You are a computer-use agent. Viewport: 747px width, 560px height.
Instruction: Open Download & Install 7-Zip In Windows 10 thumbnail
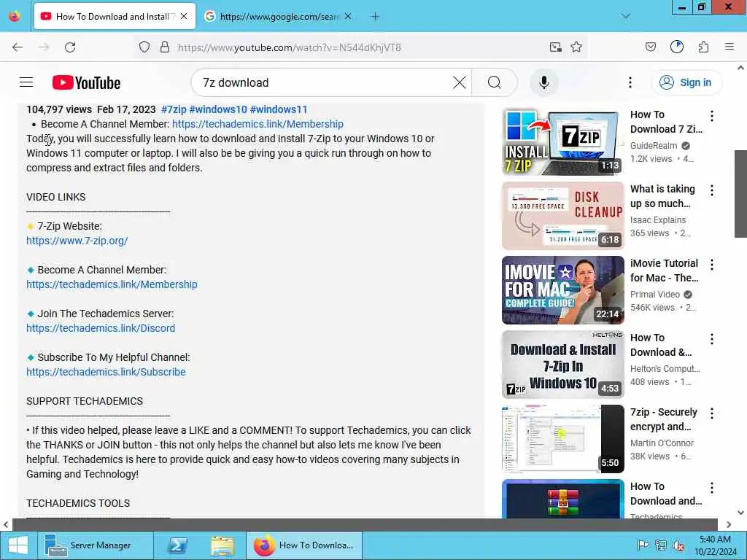(563, 365)
